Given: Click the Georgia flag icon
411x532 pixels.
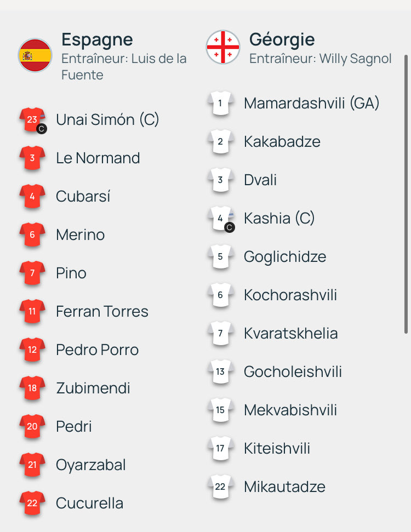Looking at the screenshot, I should 221,48.
